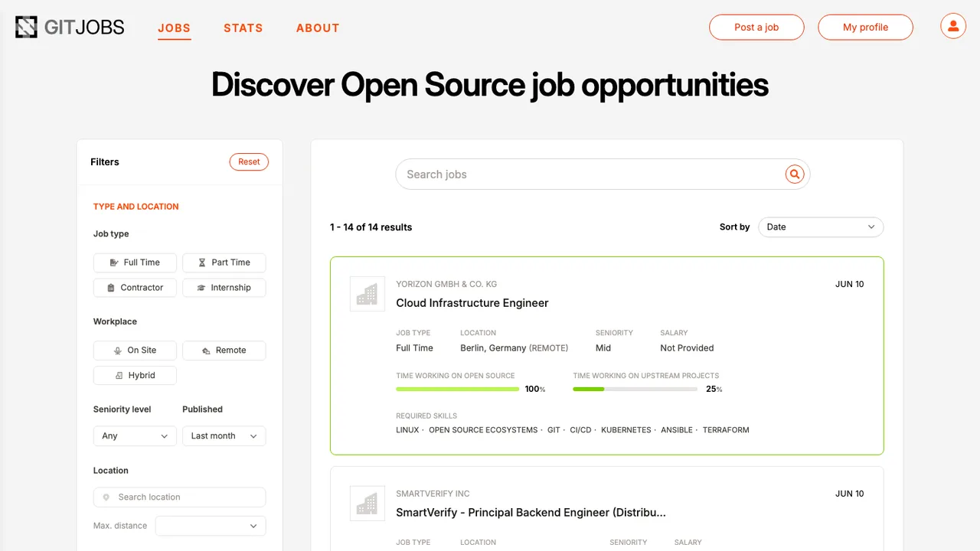The width and height of the screenshot is (980, 551).
Task: Toggle the Remote workplace filter
Action: (x=224, y=350)
